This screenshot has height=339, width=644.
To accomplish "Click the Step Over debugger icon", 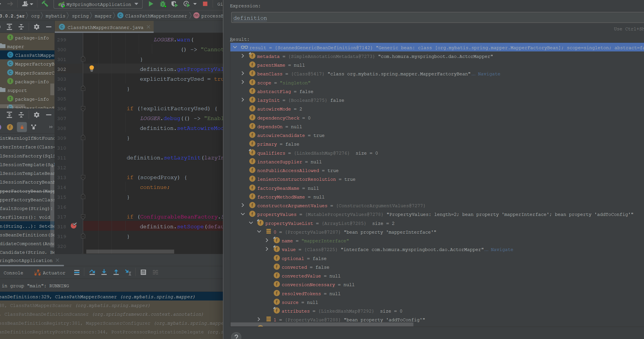I will (x=92, y=272).
